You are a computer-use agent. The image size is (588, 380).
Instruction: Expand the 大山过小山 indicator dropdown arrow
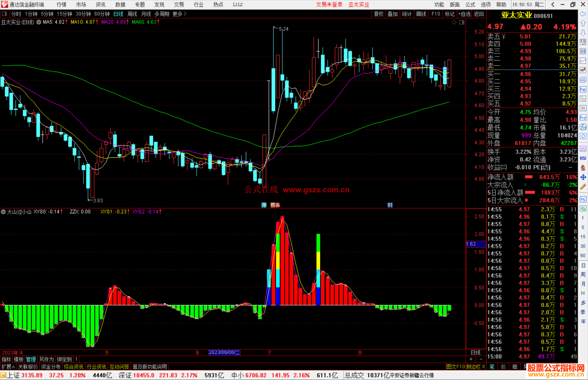(x=3, y=212)
